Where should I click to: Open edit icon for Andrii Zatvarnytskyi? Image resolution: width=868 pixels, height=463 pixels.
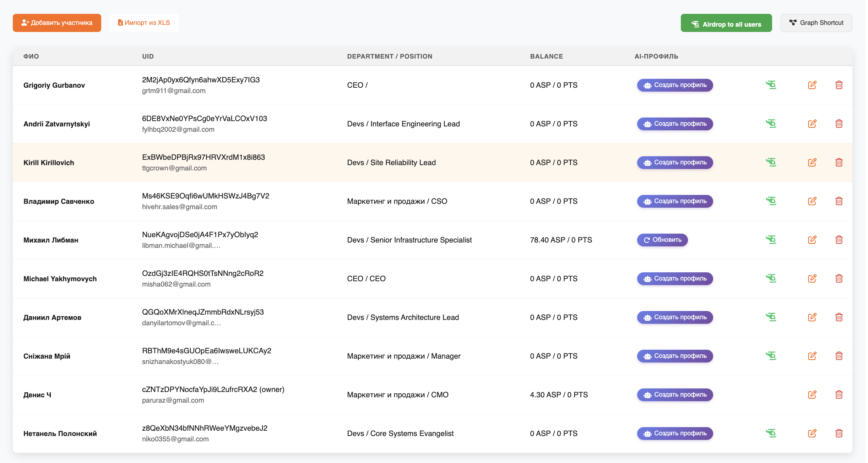click(812, 124)
